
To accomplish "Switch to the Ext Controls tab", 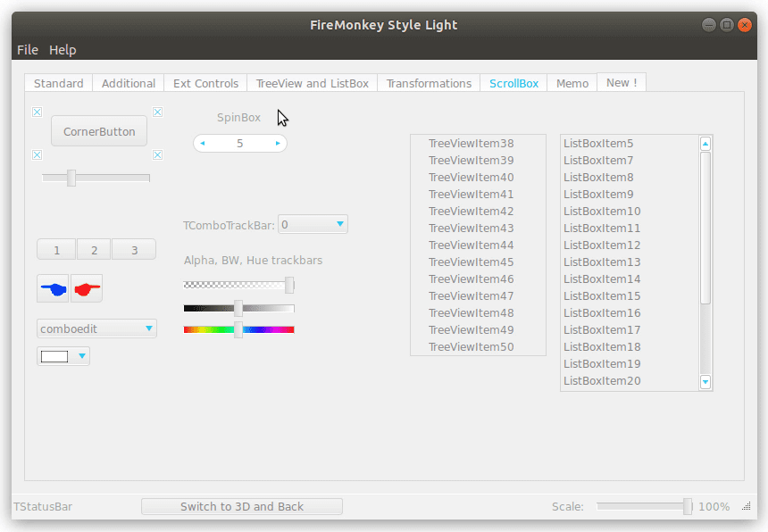I will (x=205, y=83).
